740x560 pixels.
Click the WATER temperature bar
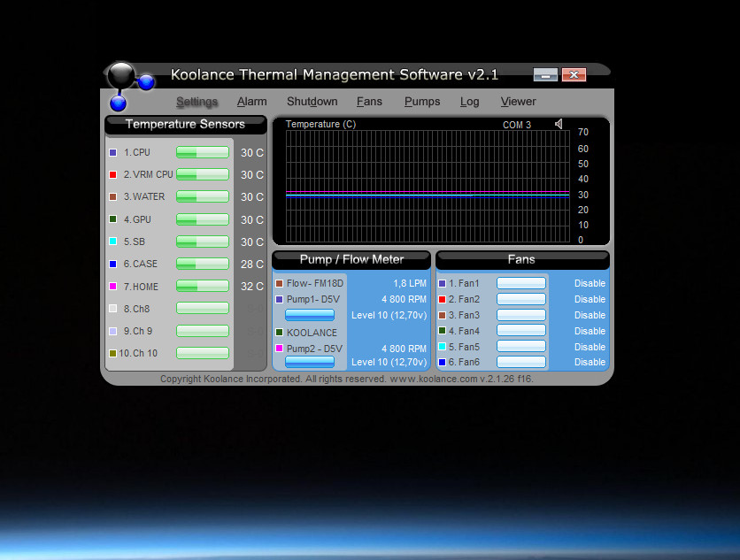tap(203, 196)
